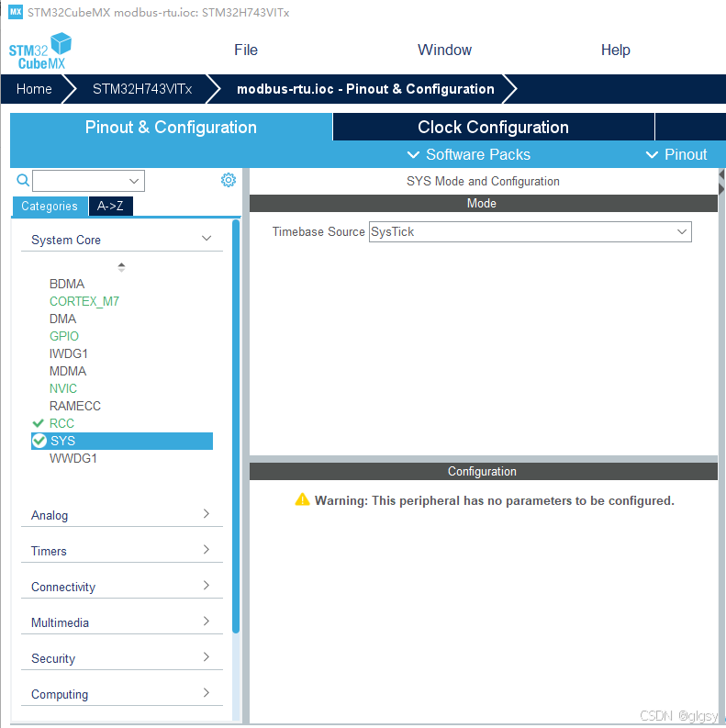Open the categories settings gear icon

(229, 180)
